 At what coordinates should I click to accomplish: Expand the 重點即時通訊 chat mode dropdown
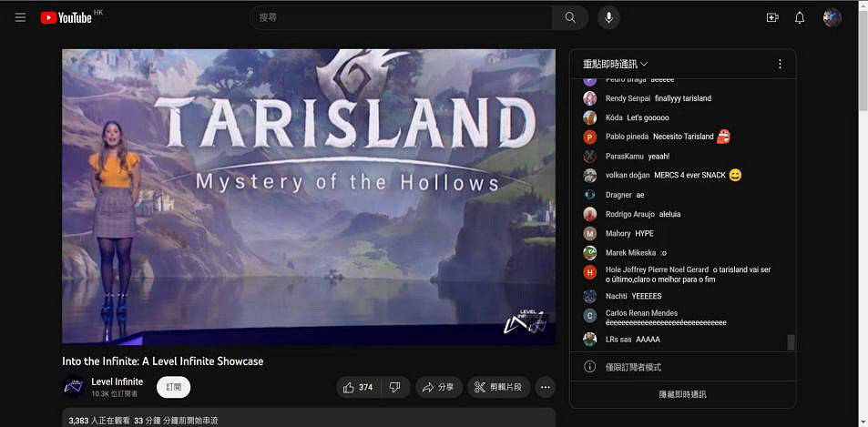coord(616,64)
